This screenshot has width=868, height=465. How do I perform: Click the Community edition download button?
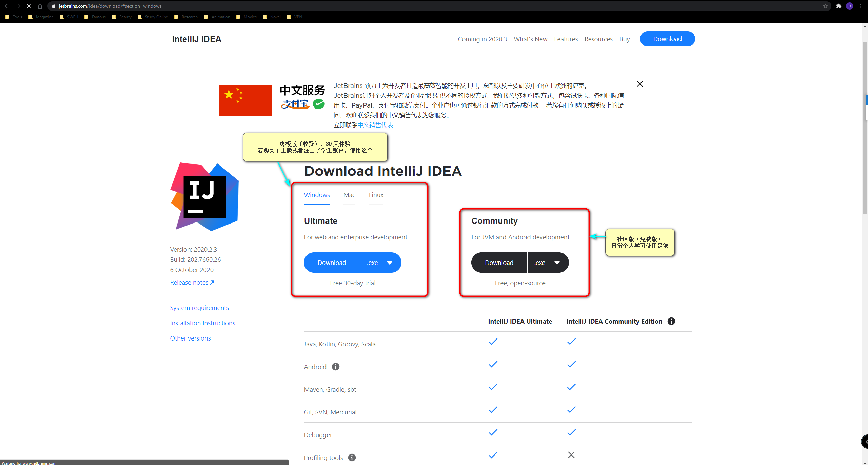[x=499, y=263]
